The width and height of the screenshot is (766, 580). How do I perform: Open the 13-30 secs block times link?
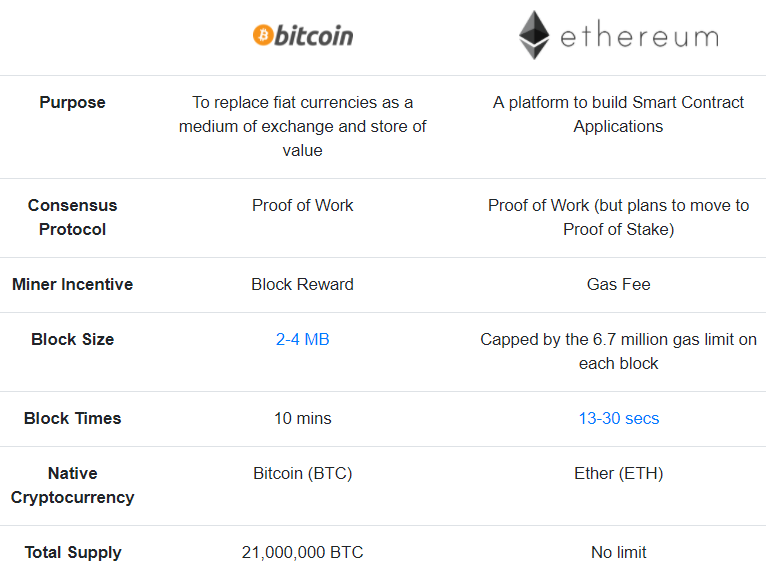pyautogui.click(x=618, y=419)
